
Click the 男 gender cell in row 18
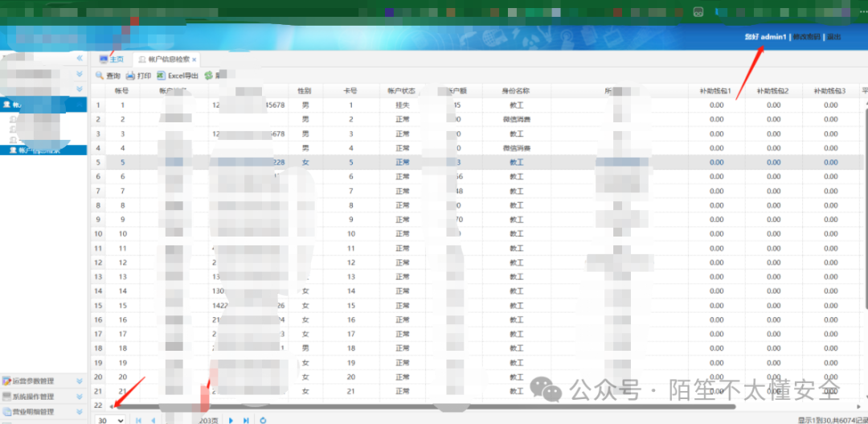305,348
